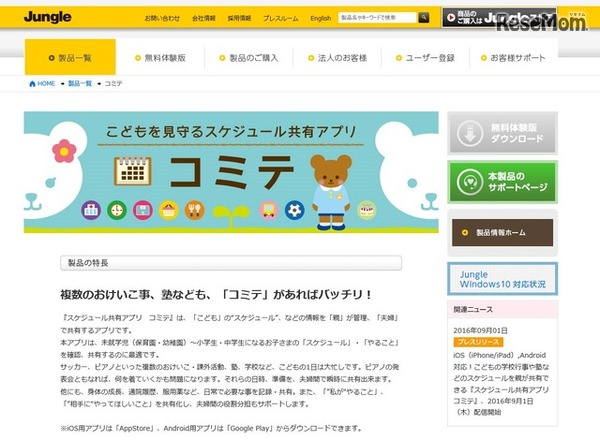Click the コミテ banner image

coord(231,172)
